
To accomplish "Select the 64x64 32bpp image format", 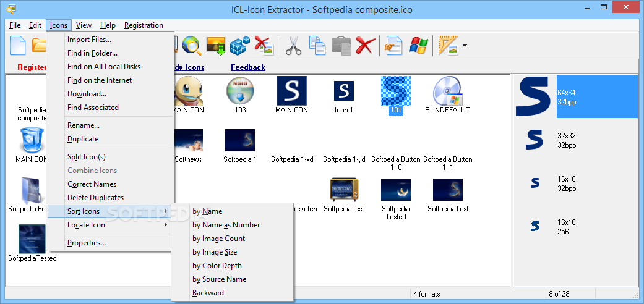I will click(x=576, y=97).
